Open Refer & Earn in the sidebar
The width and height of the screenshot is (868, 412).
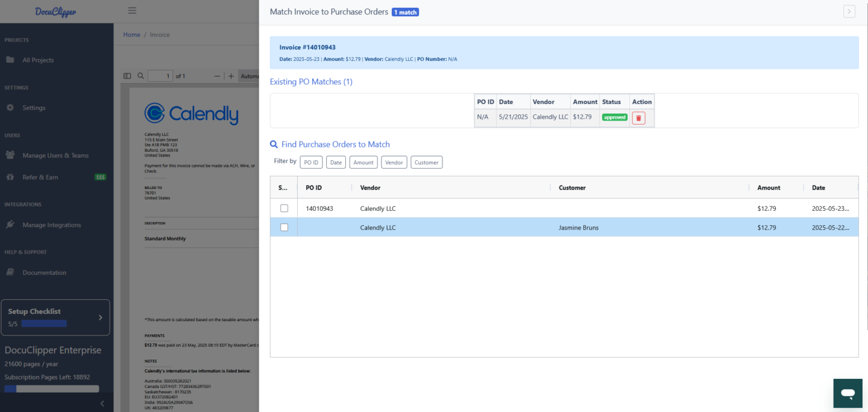click(x=40, y=177)
